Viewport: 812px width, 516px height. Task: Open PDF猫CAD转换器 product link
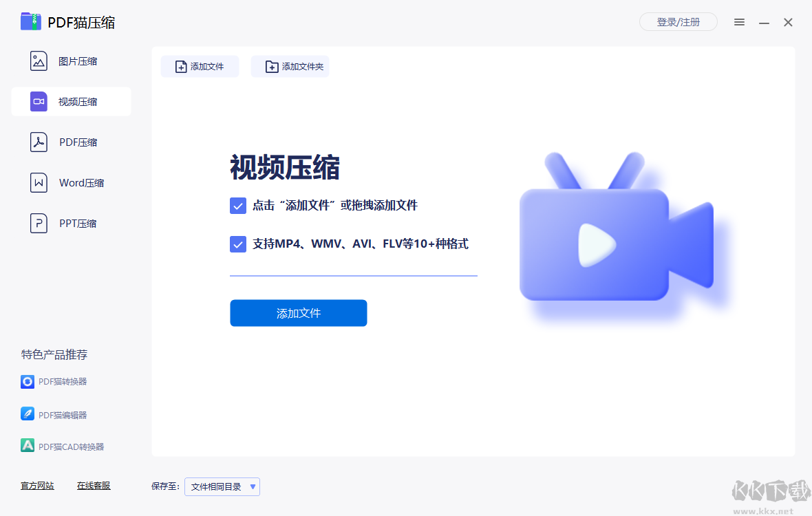click(x=72, y=446)
